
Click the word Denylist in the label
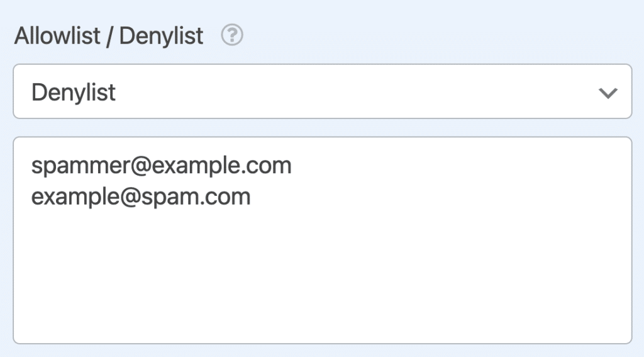(x=161, y=36)
